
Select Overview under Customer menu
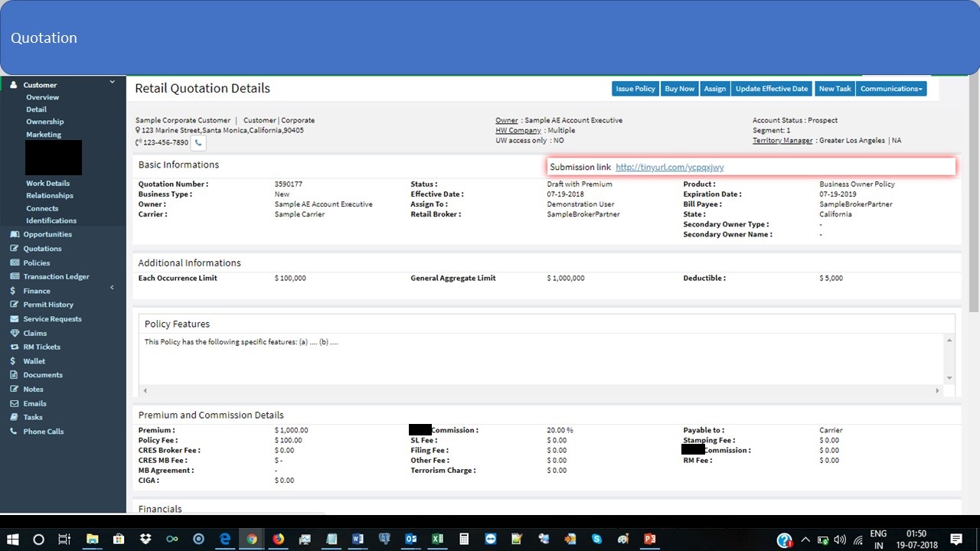[x=42, y=97]
